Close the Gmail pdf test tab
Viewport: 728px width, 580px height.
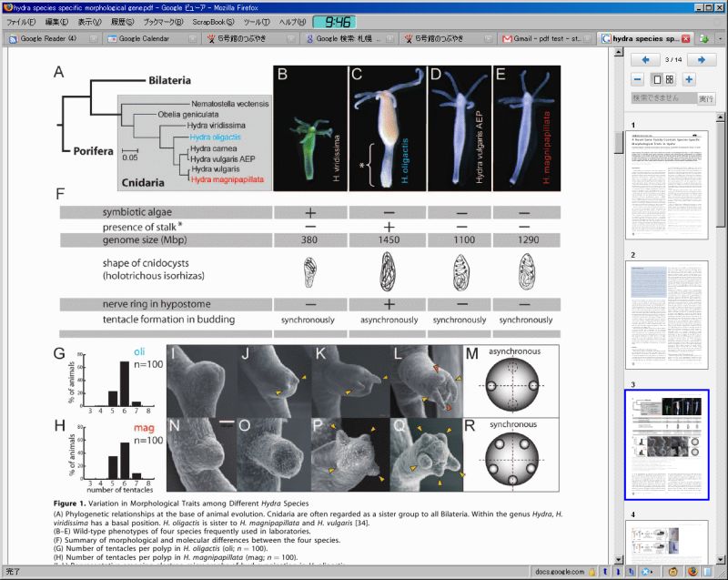(x=587, y=39)
